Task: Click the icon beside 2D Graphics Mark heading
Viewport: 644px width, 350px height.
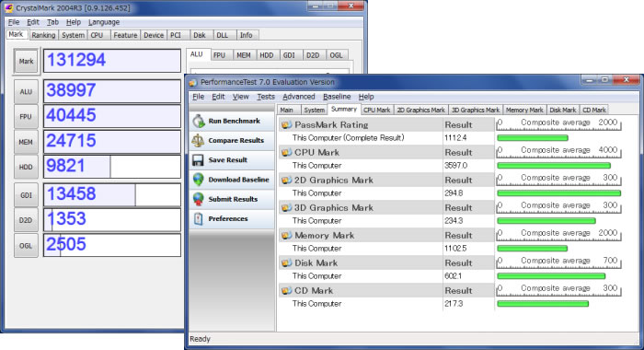Action: click(x=286, y=180)
